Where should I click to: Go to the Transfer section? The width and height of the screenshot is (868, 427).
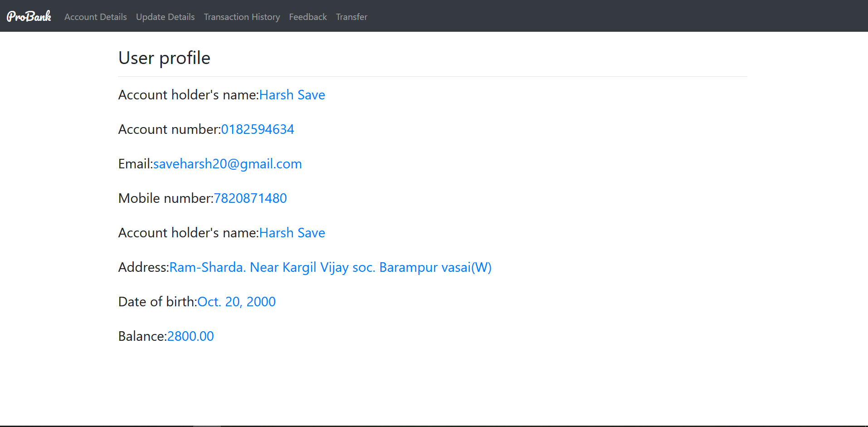[351, 17]
